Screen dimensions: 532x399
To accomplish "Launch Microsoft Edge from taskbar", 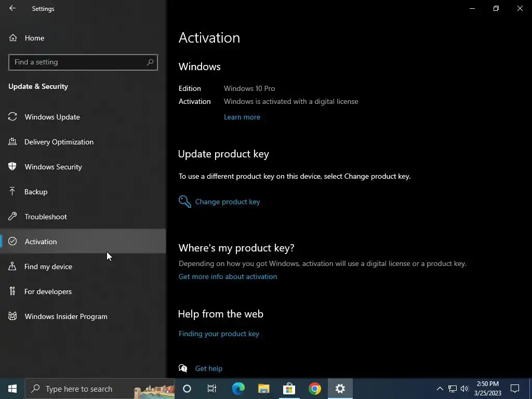I will point(238,389).
